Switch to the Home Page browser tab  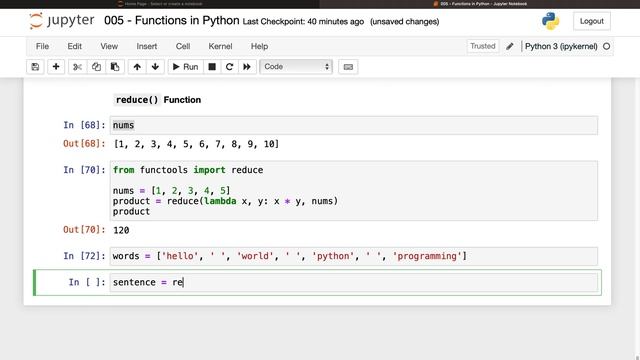pyautogui.click(x=160, y=4)
